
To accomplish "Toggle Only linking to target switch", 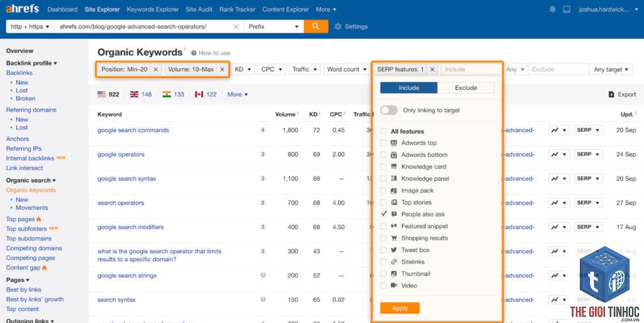I will pyautogui.click(x=389, y=110).
